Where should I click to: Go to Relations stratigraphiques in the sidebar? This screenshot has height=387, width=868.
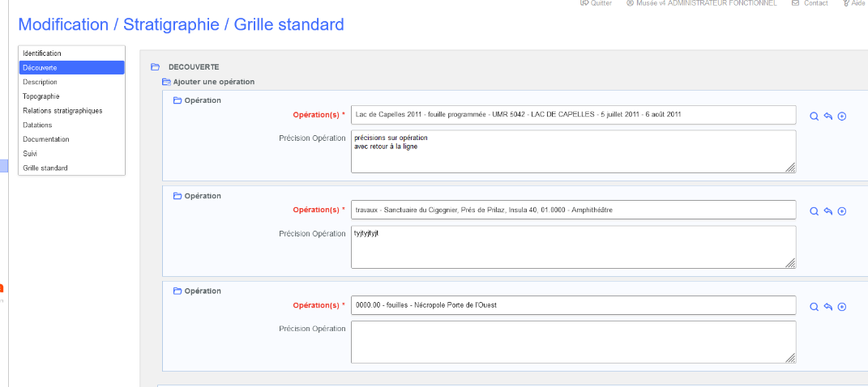coord(62,111)
